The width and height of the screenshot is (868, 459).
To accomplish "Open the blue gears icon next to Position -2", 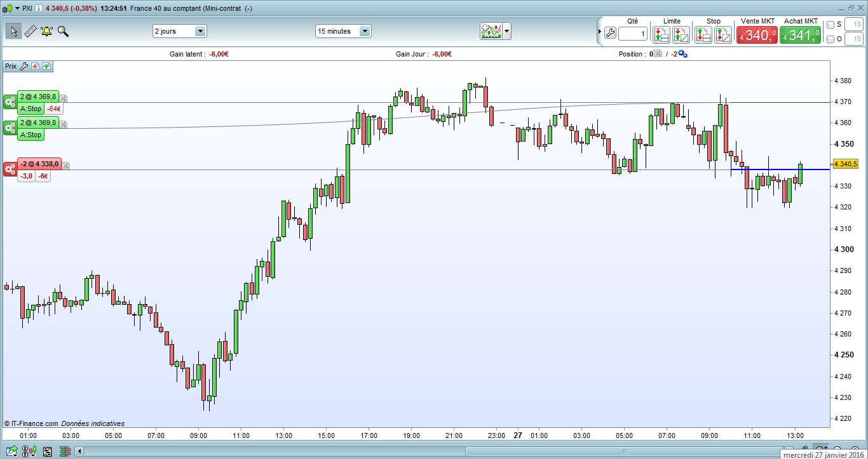I will point(682,54).
